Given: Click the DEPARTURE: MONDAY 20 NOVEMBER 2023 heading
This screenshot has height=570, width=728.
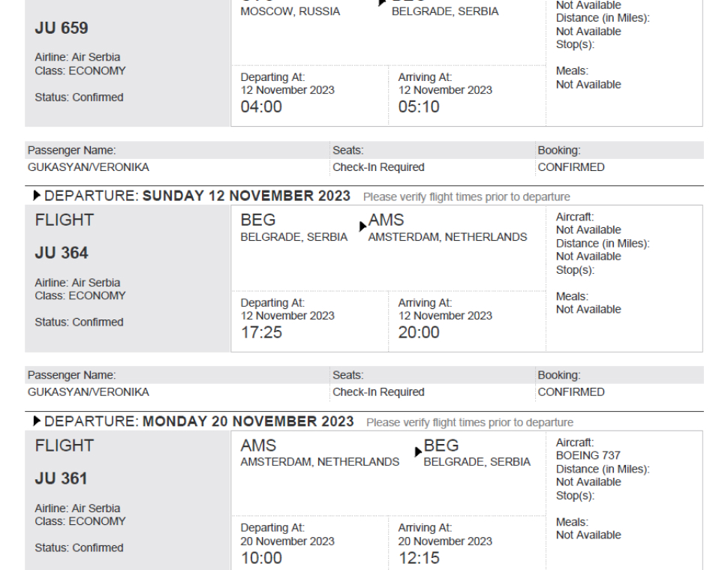Looking at the screenshot, I should click(199, 421).
